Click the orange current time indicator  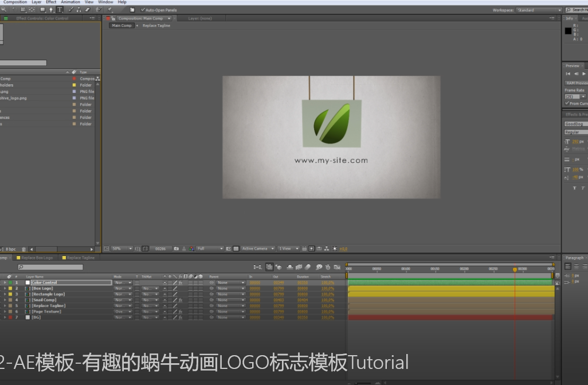click(515, 269)
